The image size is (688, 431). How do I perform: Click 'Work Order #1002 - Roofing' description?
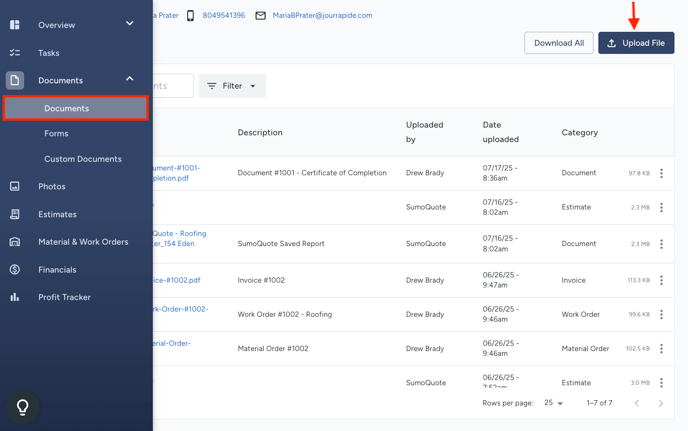[x=285, y=314]
